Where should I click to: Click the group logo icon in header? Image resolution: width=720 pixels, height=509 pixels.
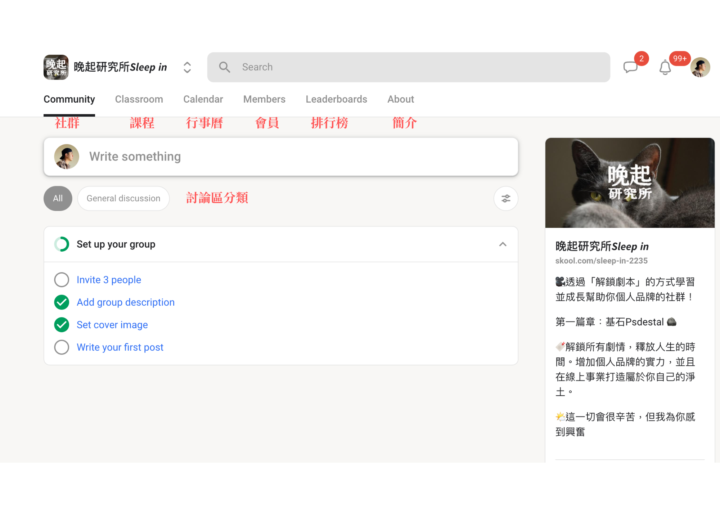[56, 67]
